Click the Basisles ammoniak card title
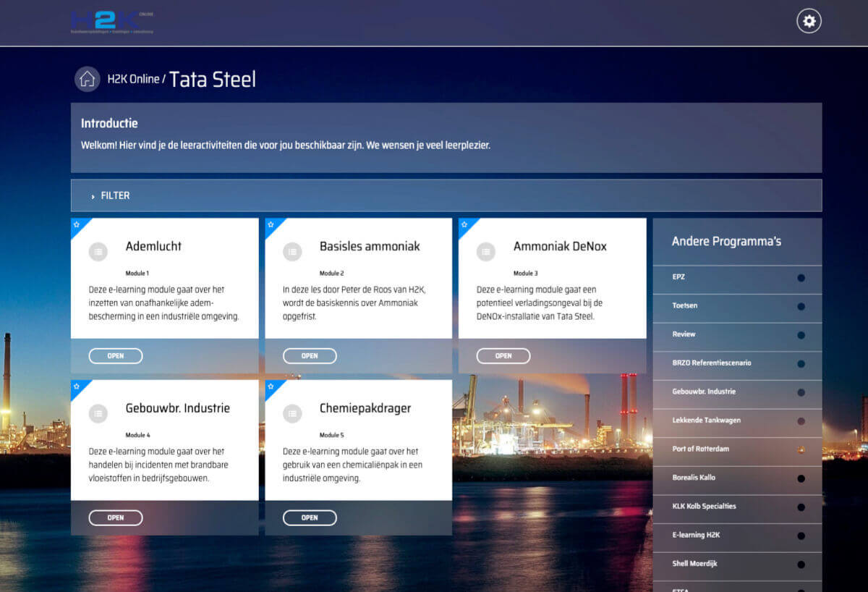The width and height of the screenshot is (868, 592). tap(370, 246)
